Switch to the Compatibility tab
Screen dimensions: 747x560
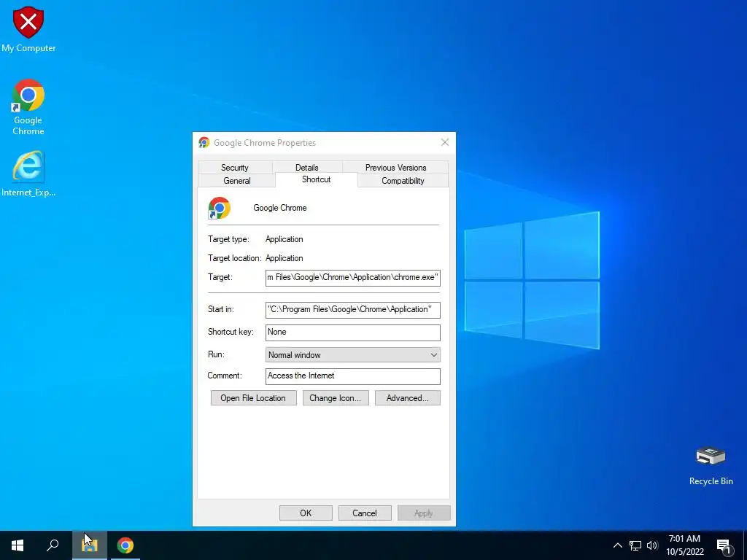click(403, 181)
